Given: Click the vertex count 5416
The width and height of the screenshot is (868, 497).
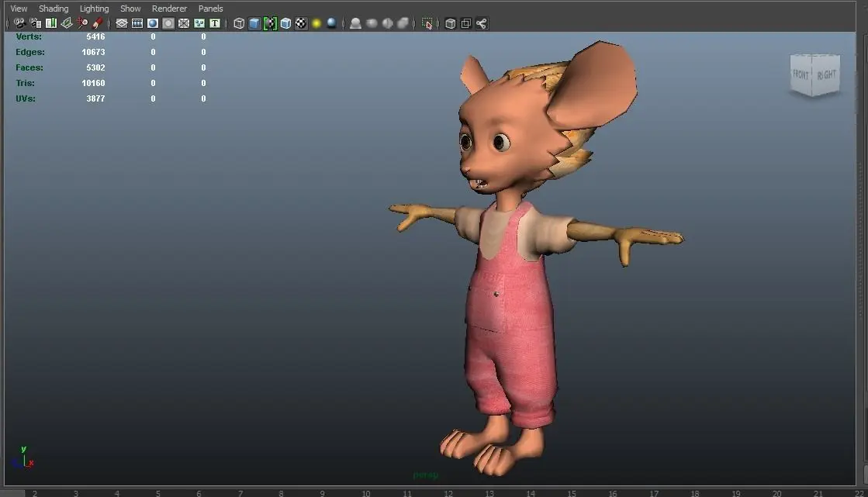Looking at the screenshot, I should point(95,36).
